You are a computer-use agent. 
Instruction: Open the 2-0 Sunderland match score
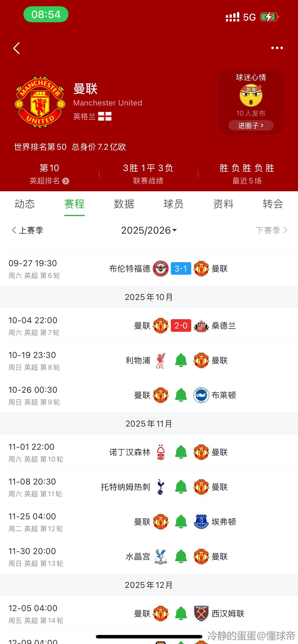(181, 325)
